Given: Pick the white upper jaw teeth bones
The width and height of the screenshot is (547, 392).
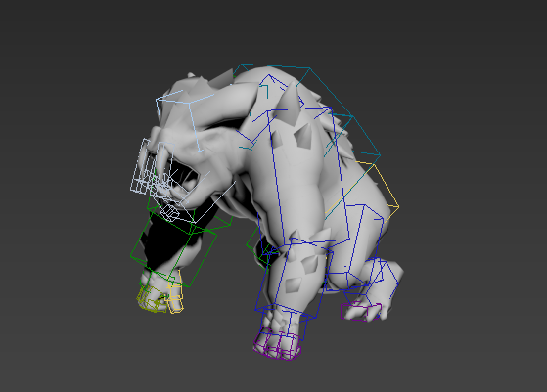Looking at the screenshot, I should (153, 166).
